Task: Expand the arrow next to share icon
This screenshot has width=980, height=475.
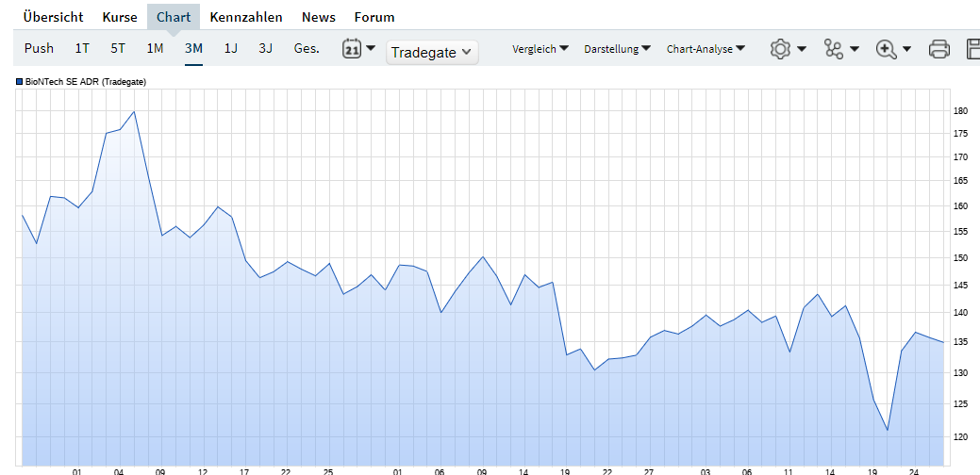Action: [855, 49]
